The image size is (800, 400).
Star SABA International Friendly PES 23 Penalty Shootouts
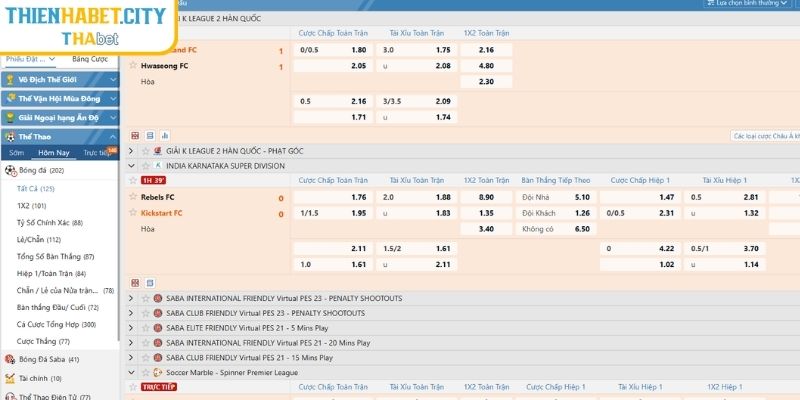point(145,298)
